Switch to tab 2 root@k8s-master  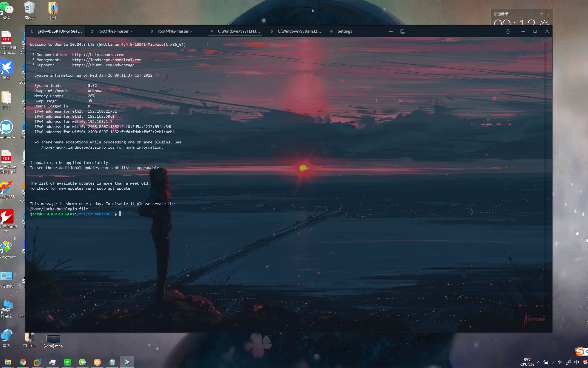point(115,31)
